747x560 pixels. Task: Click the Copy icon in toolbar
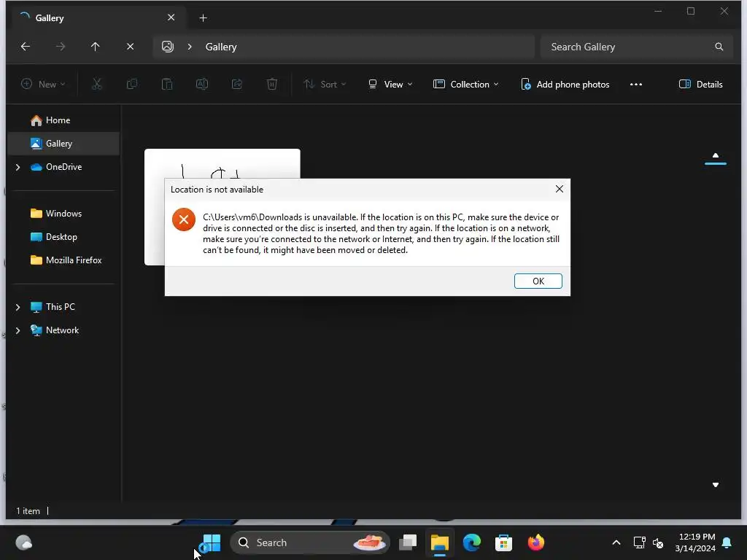pos(132,85)
